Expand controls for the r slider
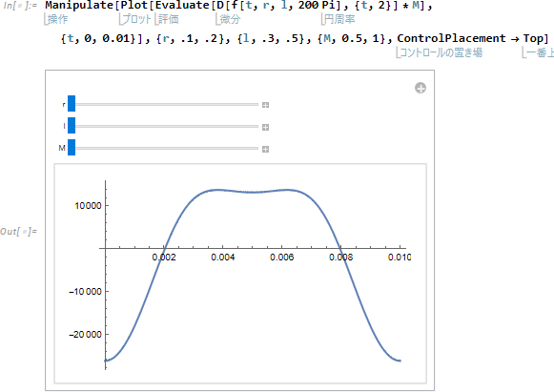 coord(265,105)
